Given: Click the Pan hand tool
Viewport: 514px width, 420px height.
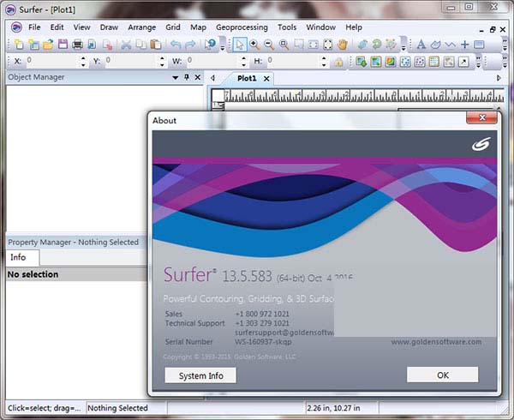Looking at the screenshot, I should point(343,45).
